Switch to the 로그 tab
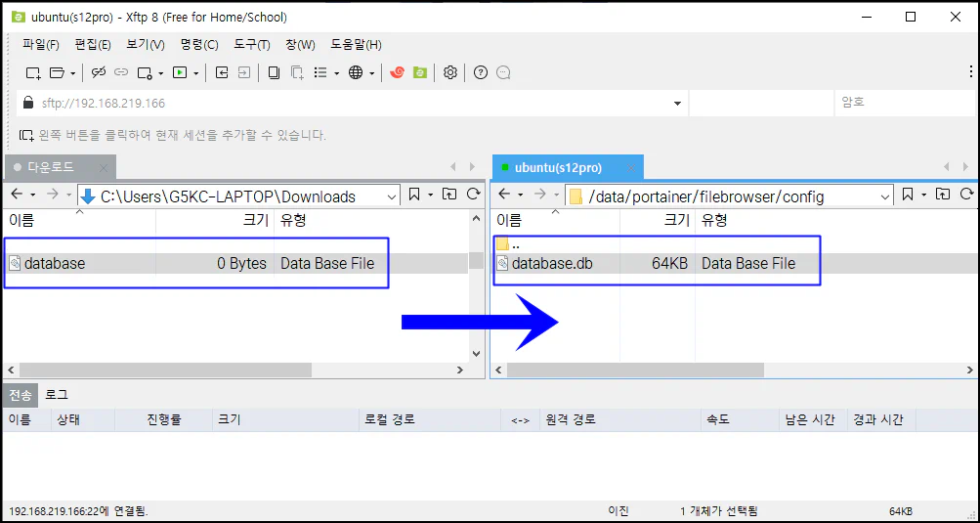This screenshot has width=980, height=523. coord(57,395)
